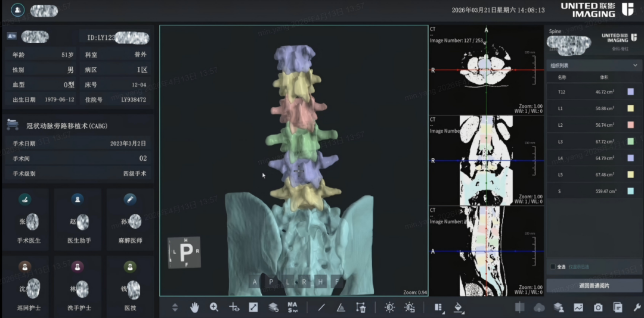The image size is (644, 318).
Task: Take a screenshot with camera icon
Action: click(x=598, y=307)
